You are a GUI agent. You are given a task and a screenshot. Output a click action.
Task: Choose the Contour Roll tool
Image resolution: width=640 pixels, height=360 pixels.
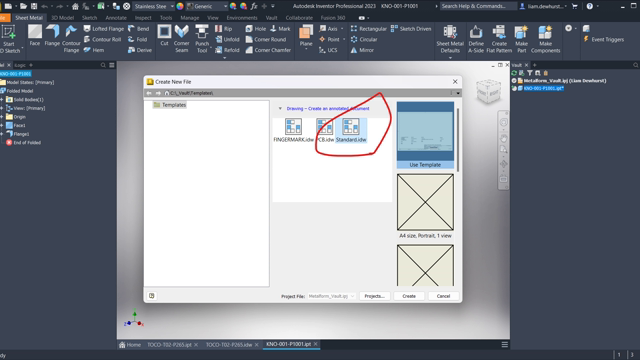pyautogui.click(x=102, y=39)
